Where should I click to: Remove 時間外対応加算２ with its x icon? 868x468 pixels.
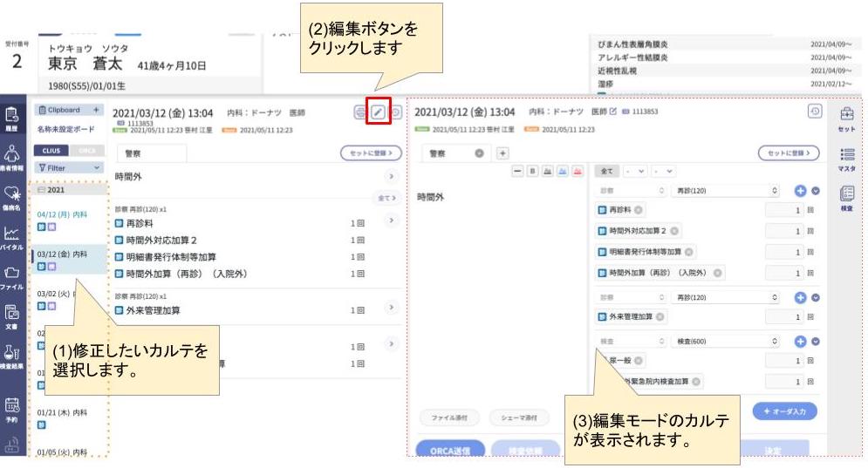[x=674, y=231]
